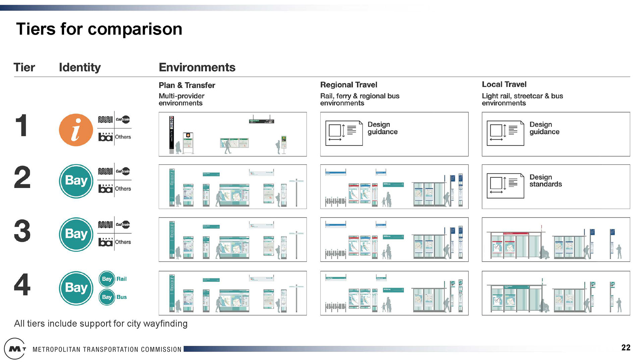Screen dimensions: 644x364
Task: Click the Muni logo in Tier 2
Action: coord(105,171)
